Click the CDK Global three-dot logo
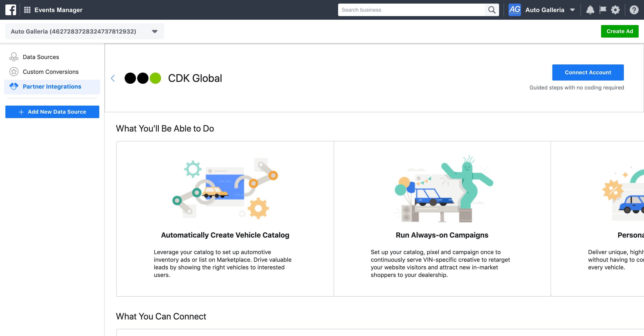Image resolution: width=644 pixels, height=336 pixels. click(143, 78)
